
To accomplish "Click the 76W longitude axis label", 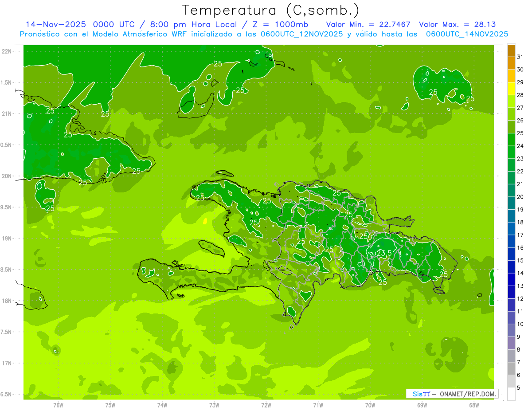I will click(58, 405).
